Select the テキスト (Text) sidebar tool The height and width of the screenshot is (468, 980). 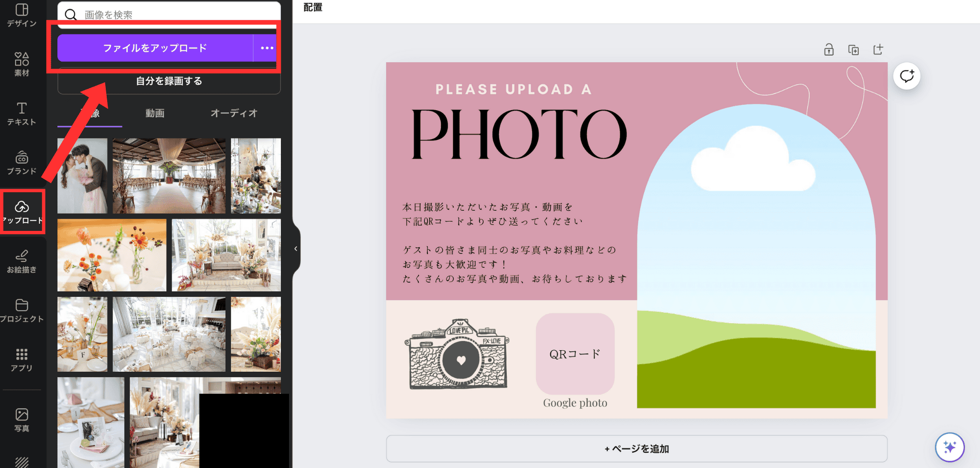click(22, 114)
